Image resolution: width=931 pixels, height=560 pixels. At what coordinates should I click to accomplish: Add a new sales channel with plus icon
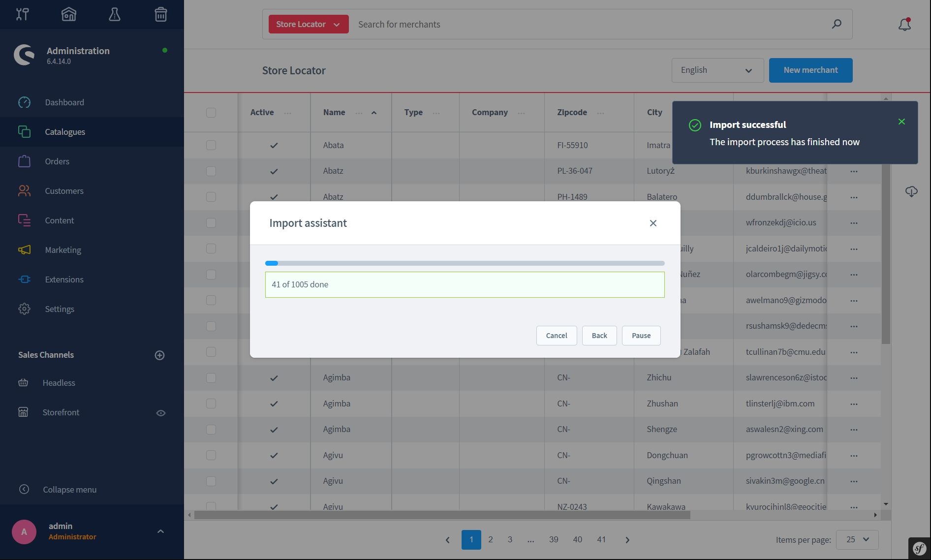(159, 355)
